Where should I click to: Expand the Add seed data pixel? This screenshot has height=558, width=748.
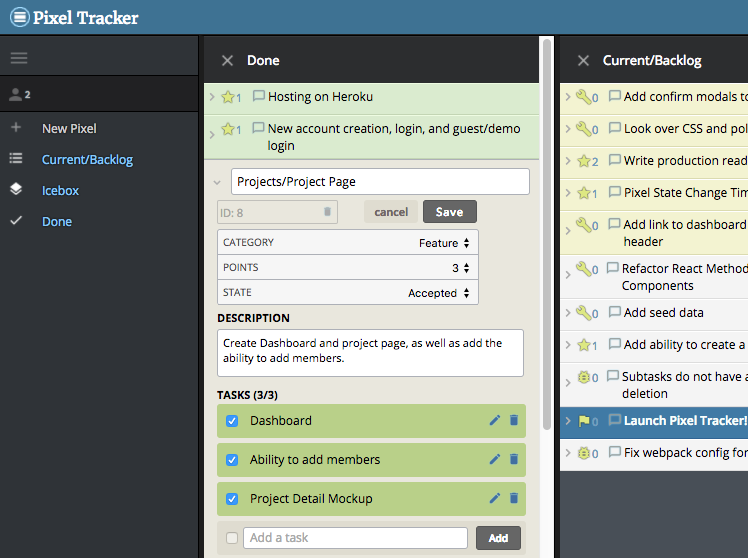[x=568, y=313]
